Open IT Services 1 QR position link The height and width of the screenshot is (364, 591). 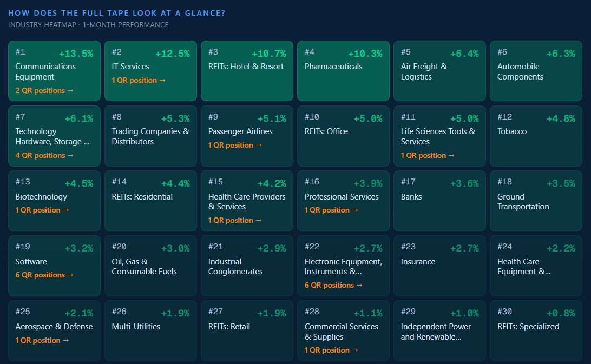pos(139,80)
